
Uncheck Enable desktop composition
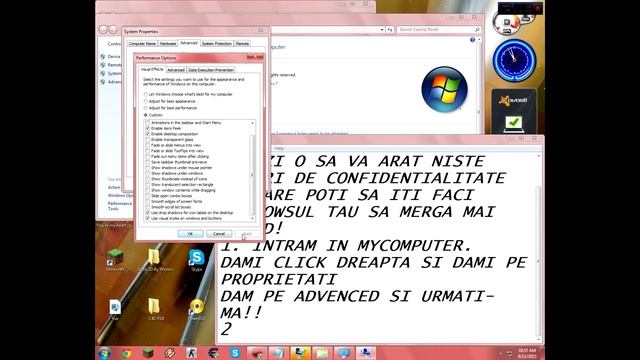(x=148, y=134)
